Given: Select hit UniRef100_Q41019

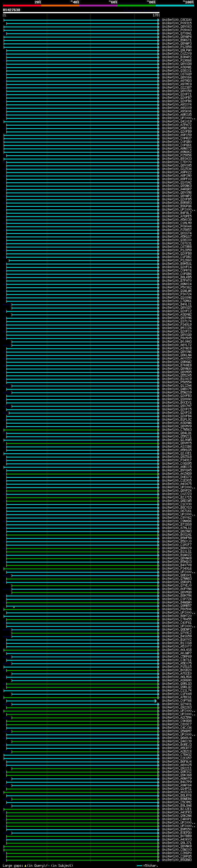Looking at the screenshot, I should [x=177, y=122].
